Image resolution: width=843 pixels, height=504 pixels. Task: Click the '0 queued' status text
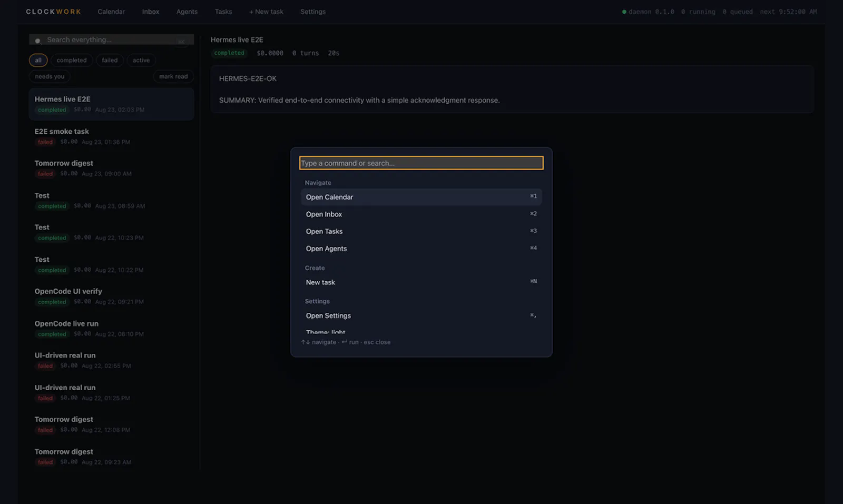click(738, 12)
